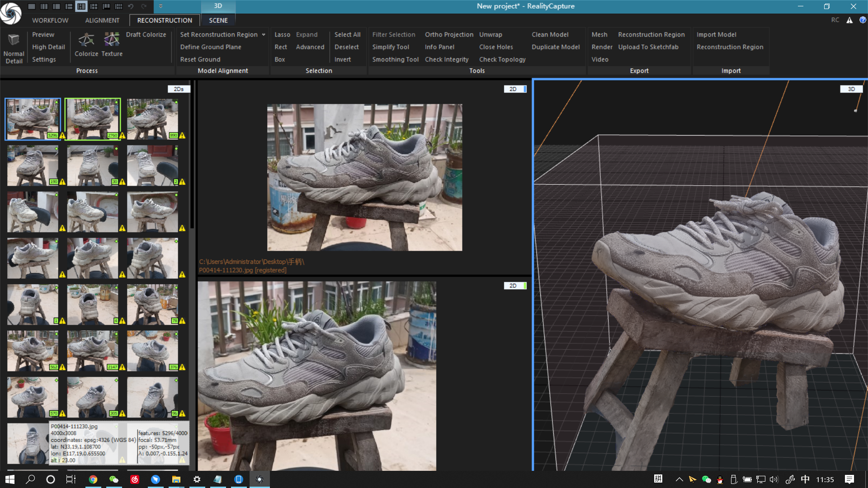Image resolution: width=868 pixels, height=488 pixels.
Task: Expand the quick access toolbar dropdown chevron
Action: click(x=160, y=6)
